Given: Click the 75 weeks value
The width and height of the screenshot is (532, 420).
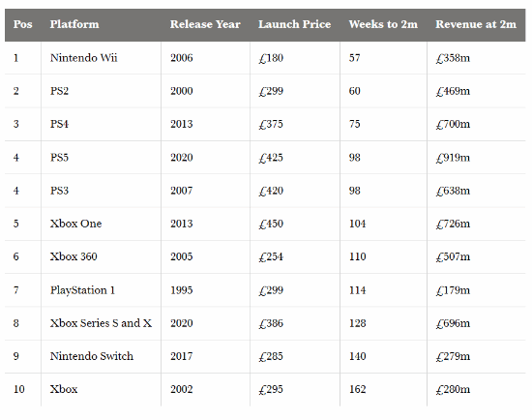Looking at the screenshot, I should pyautogui.click(x=355, y=124).
